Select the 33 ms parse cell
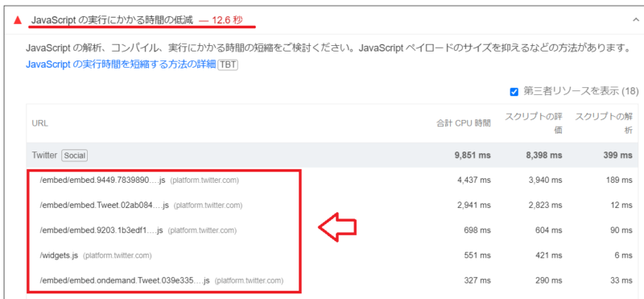 621,280
